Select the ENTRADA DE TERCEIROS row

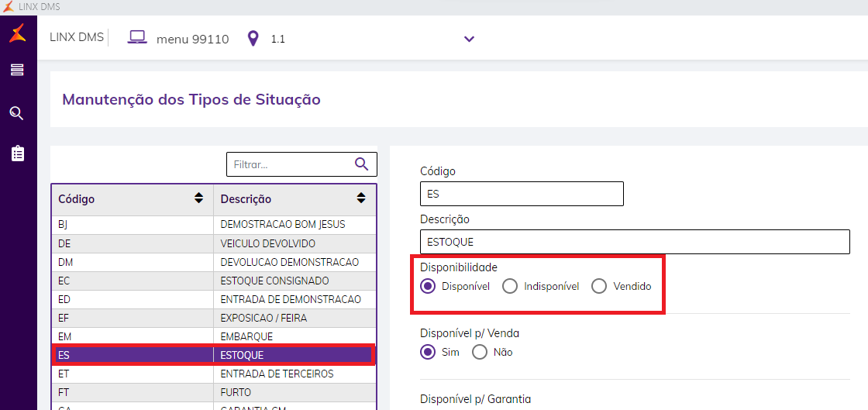click(277, 374)
